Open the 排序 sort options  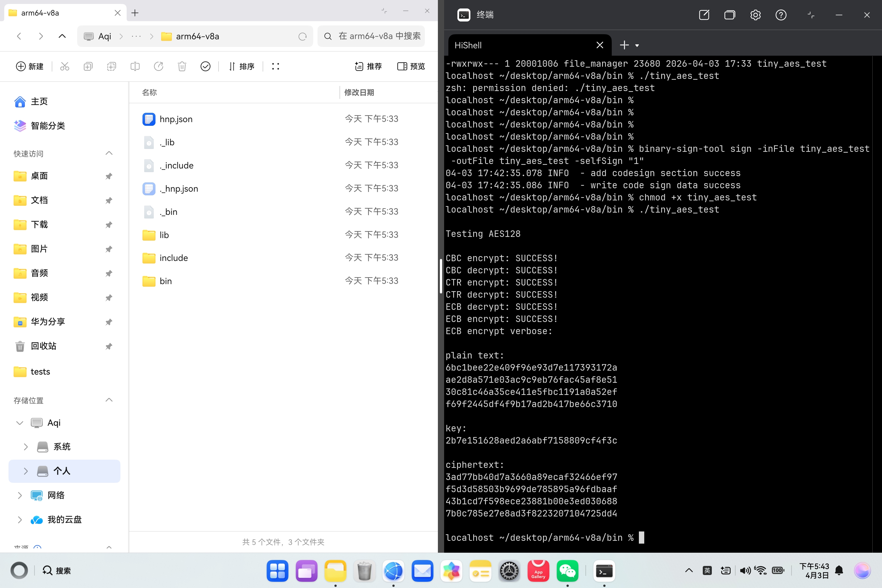pyautogui.click(x=242, y=66)
